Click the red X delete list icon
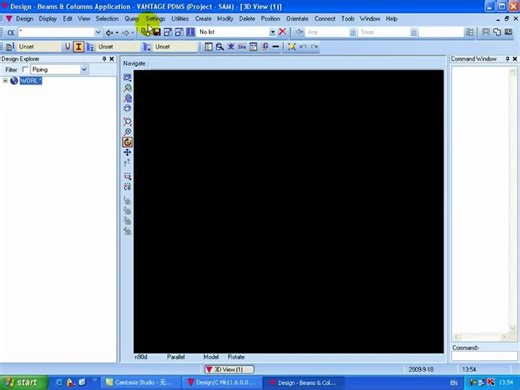Screen dimensions: 520x390 [x=282, y=32]
